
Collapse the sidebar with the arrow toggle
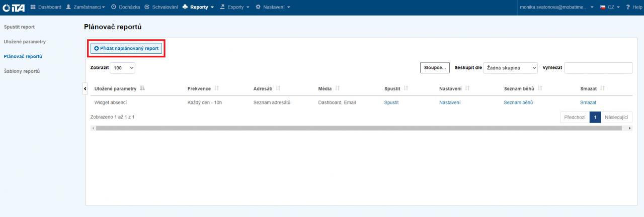pyautogui.click(x=85, y=88)
